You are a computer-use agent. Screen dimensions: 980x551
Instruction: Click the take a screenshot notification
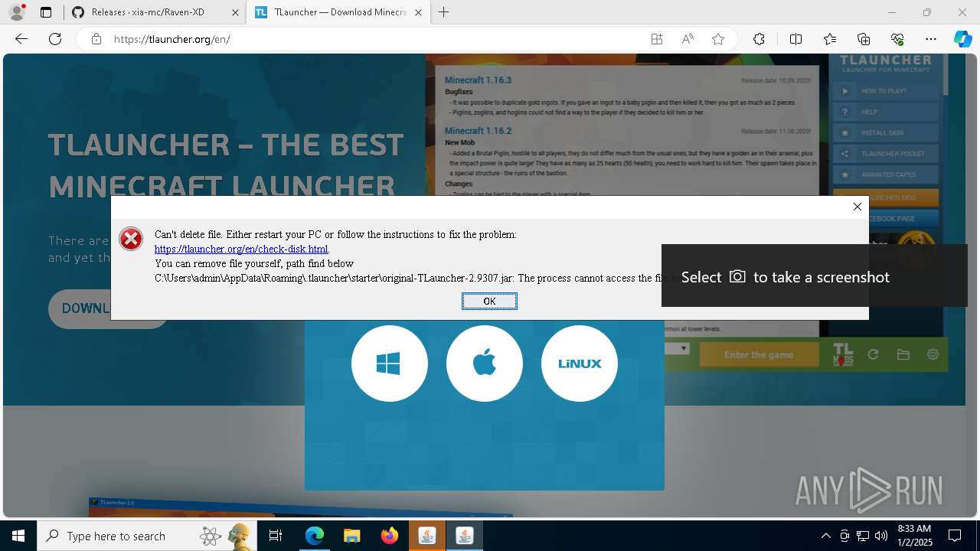[x=815, y=275]
